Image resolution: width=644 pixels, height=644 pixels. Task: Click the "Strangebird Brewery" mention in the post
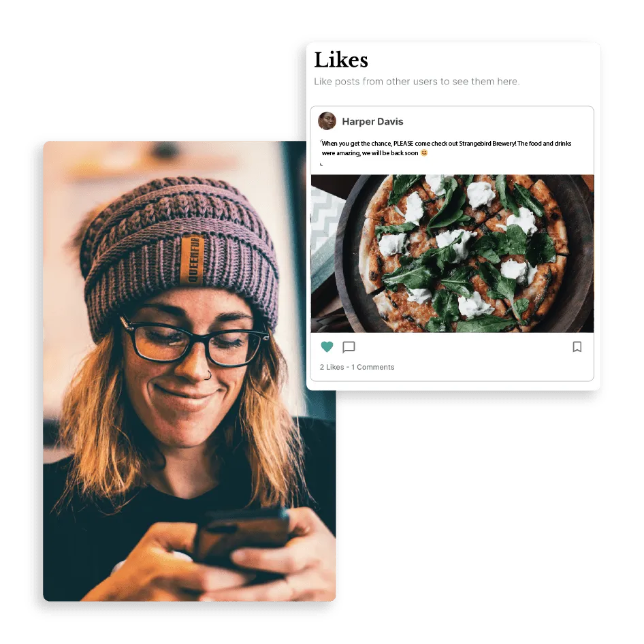pos(487,144)
